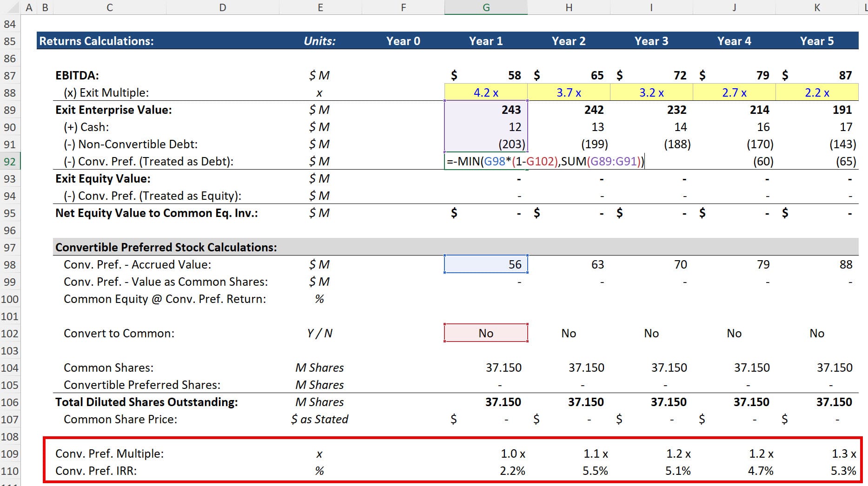The height and width of the screenshot is (486, 868).
Task: Select the Non-Convertible Debt cell showing (203)
Action: tap(486, 144)
